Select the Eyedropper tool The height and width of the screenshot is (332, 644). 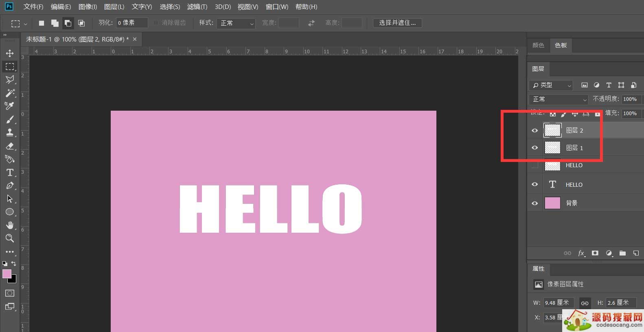10,106
